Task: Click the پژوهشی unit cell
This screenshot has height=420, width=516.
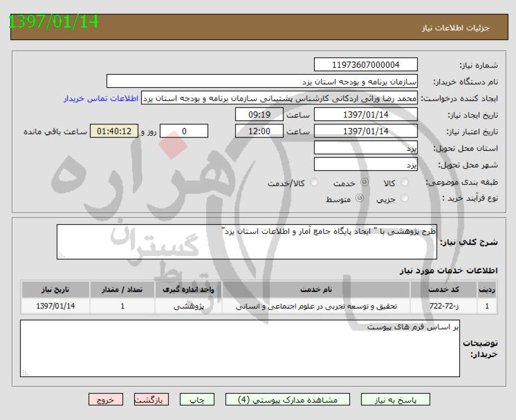Action: click(189, 306)
